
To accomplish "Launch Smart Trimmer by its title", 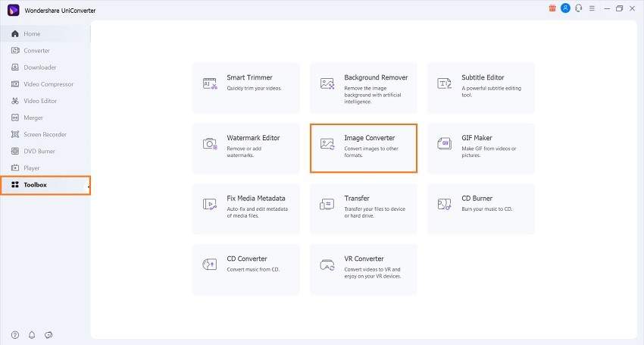I will point(250,77).
